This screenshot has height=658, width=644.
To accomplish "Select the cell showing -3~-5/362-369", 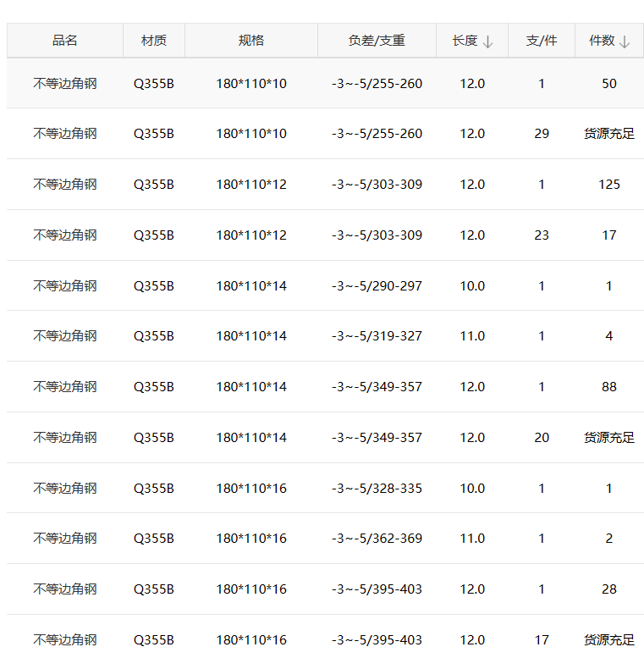I will point(377,539).
